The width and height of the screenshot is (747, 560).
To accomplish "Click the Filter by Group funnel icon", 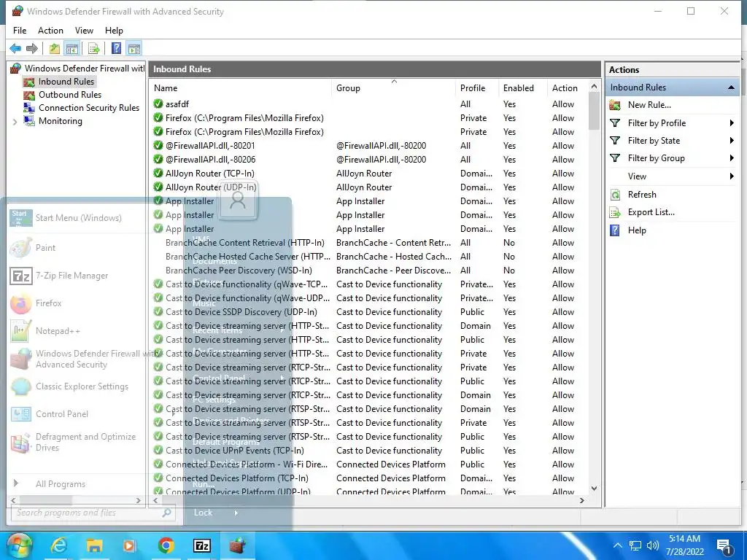I will pos(615,158).
